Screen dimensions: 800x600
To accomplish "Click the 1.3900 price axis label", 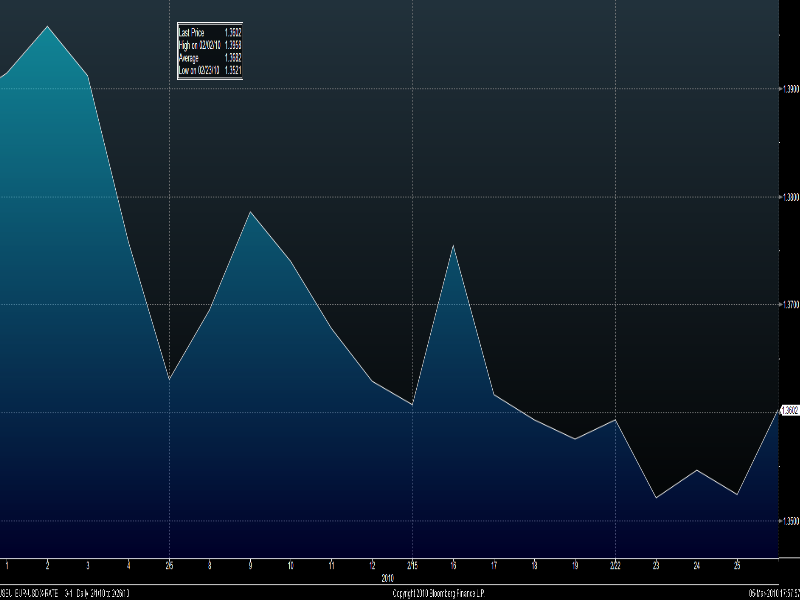I will [791, 89].
